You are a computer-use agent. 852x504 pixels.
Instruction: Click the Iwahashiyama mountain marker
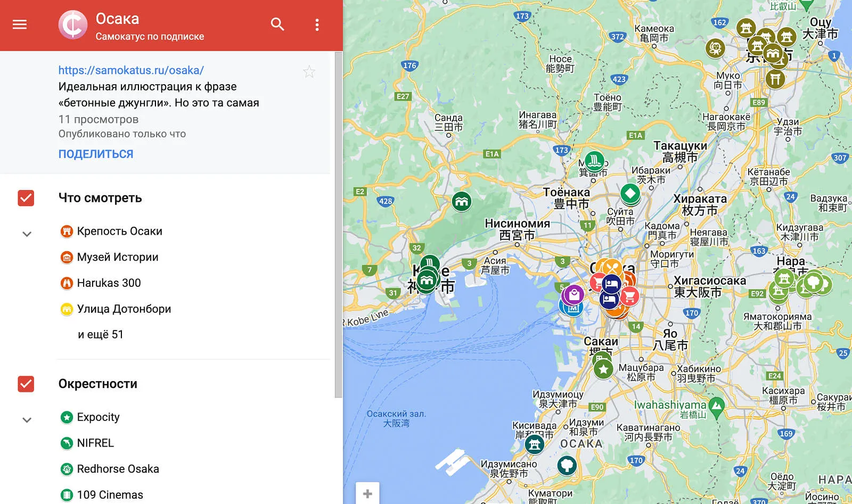(x=717, y=408)
